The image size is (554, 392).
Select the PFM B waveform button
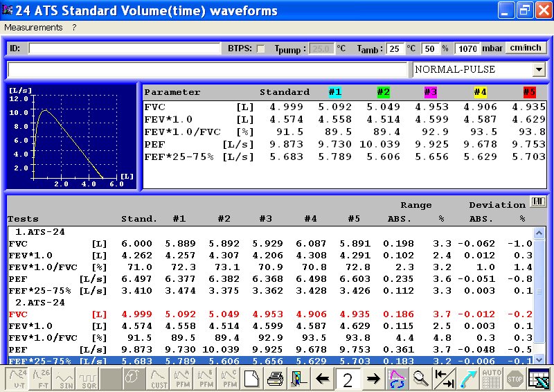click(204, 379)
